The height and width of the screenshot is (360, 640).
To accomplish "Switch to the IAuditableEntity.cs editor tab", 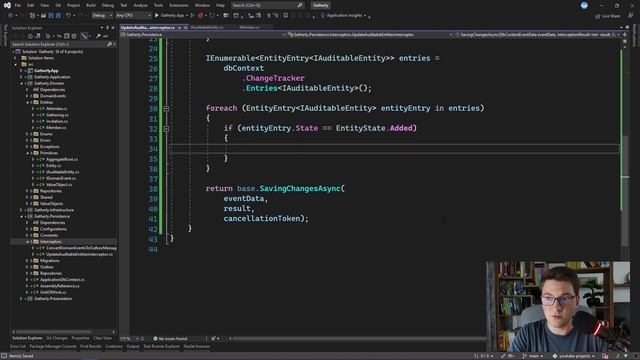I will (x=207, y=27).
